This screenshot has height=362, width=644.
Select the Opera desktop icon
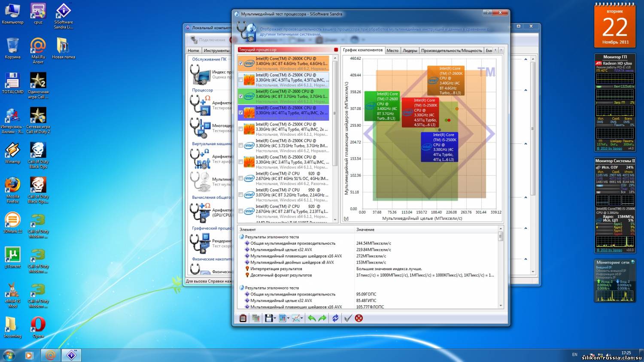38,327
